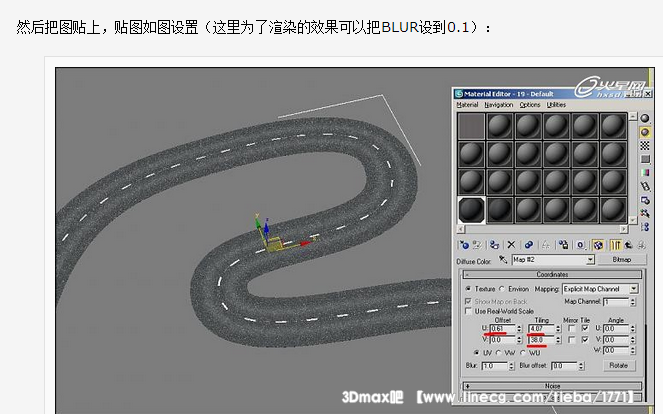Image resolution: width=663 pixels, height=414 pixels.
Task: Click the Rotate button
Action: [619, 365]
